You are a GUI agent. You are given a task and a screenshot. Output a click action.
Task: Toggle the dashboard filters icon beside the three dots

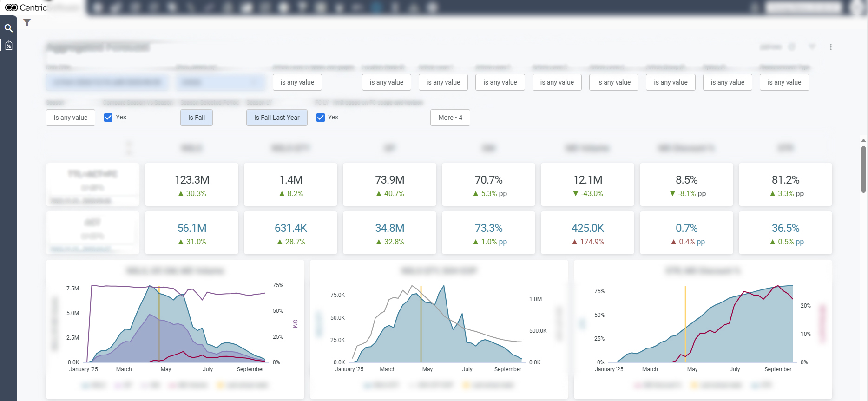tap(812, 47)
